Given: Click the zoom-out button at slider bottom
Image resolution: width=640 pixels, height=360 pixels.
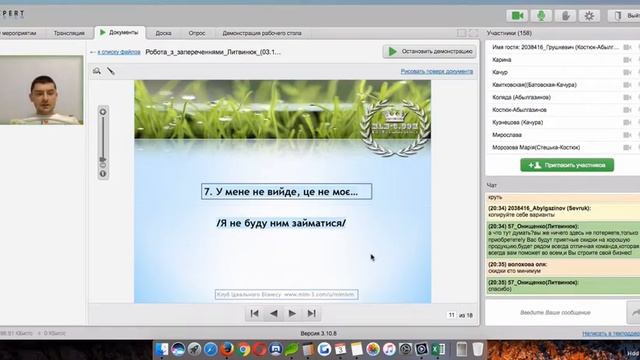Looking at the screenshot, I should [x=103, y=174].
